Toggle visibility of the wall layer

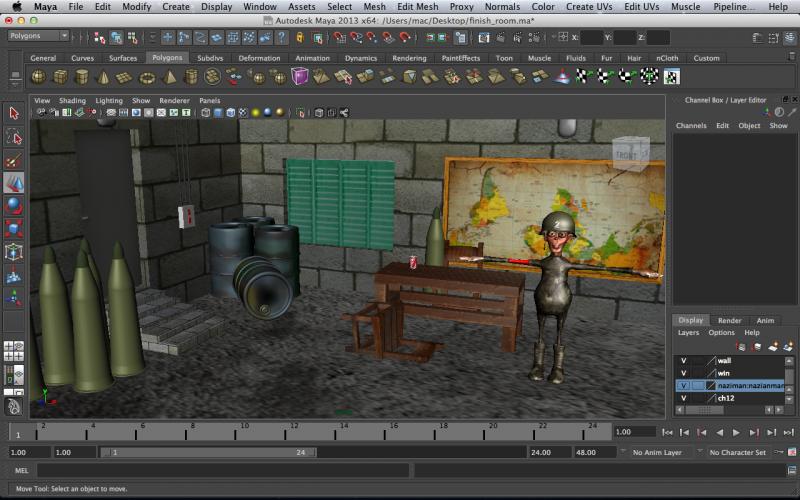click(684, 360)
